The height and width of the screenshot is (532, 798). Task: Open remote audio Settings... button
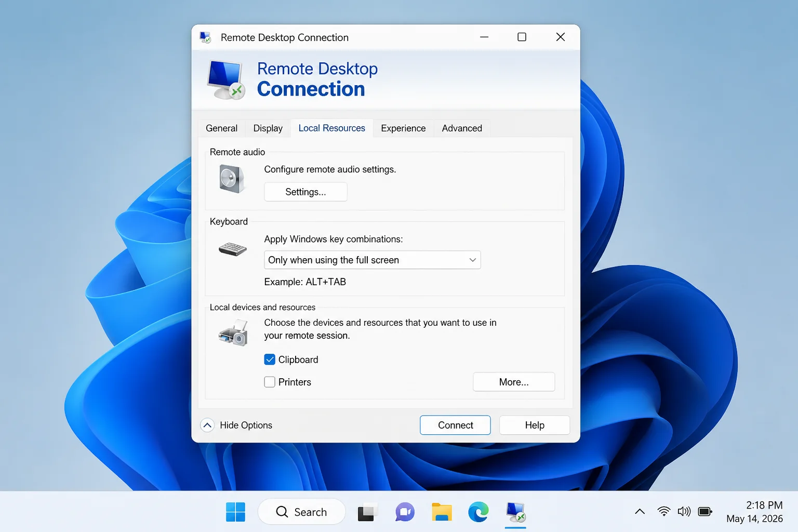[305, 192]
